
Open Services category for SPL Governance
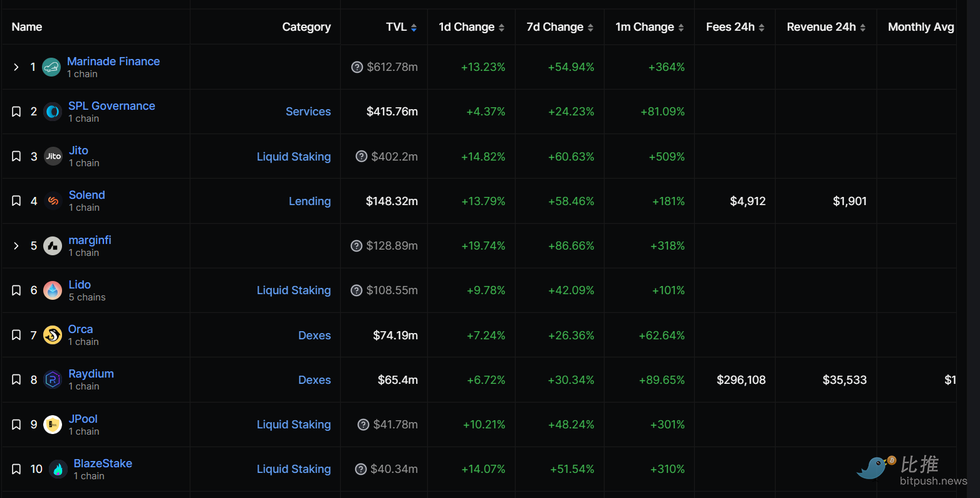[308, 112]
